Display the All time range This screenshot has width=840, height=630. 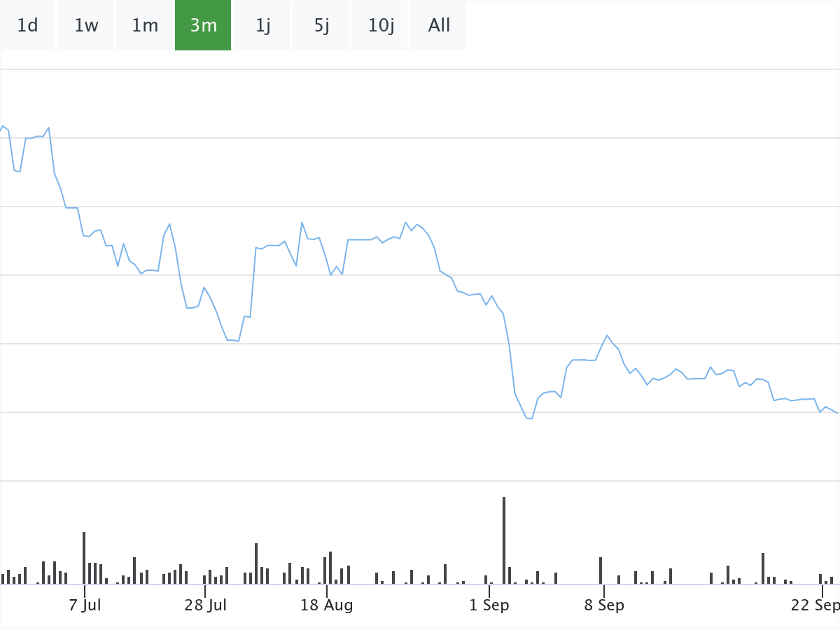(x=439, y=26)
